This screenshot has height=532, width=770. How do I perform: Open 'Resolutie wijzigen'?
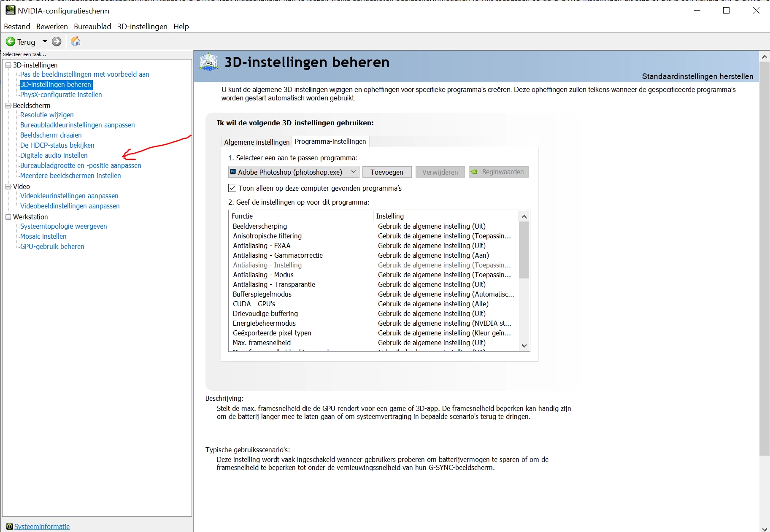(47, 115)
